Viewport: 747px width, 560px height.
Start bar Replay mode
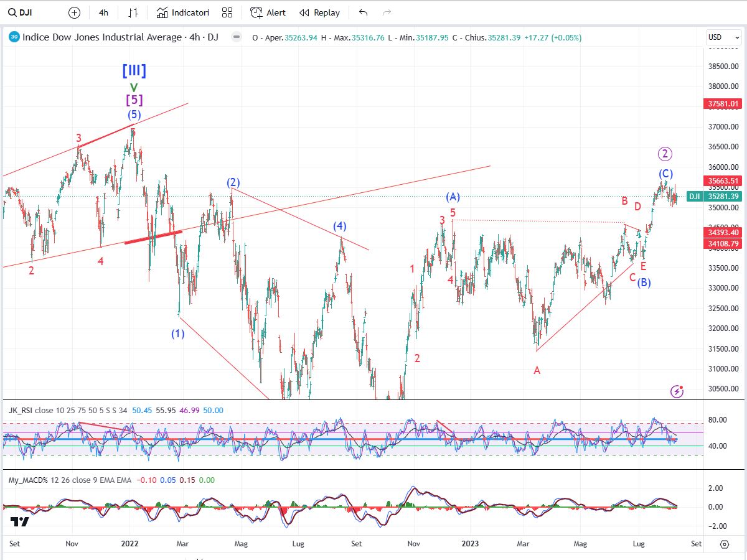pyautogui.click(x=319, y=12)
